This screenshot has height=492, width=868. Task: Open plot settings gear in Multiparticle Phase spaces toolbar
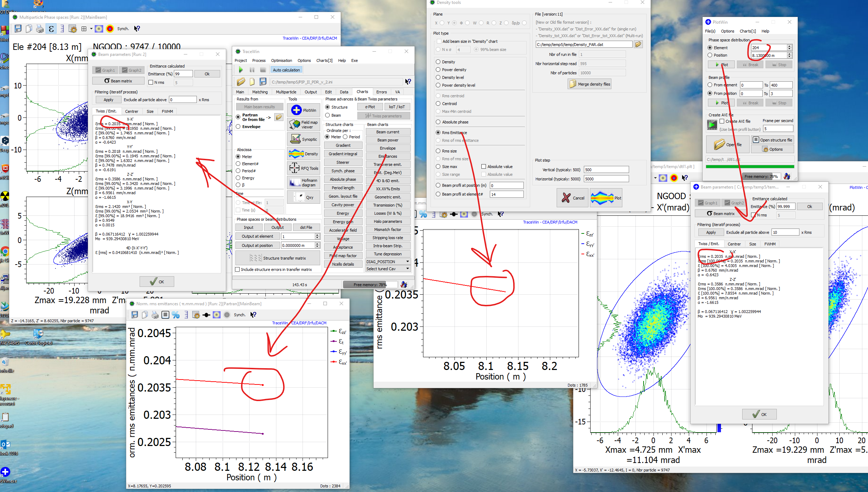73,29
